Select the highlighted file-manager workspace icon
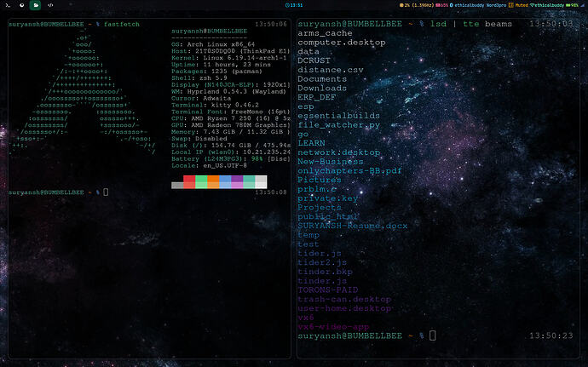The image size is (588, 367). pyautogui.click(x=35, y=5)
